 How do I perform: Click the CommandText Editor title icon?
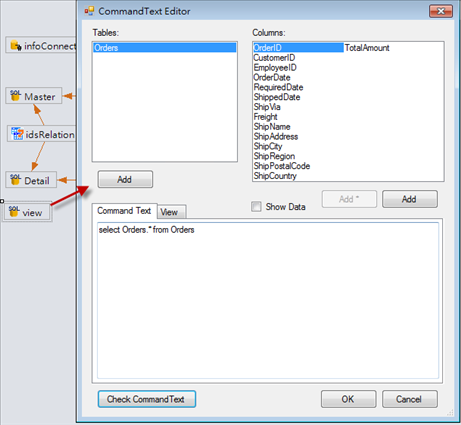click(x=89, y=11)
